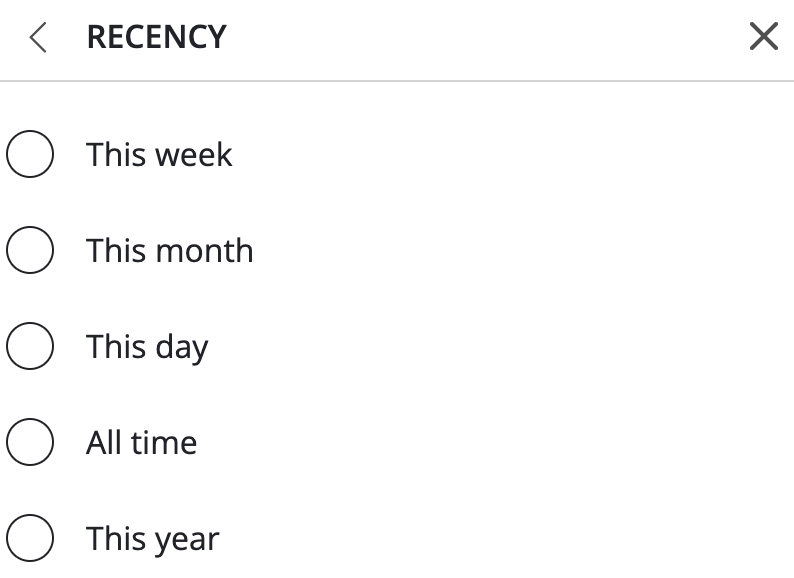The height and width of the screenshot is (578, 794).
Task: Go back using the left chevron arrow
Action: point(39,38)
